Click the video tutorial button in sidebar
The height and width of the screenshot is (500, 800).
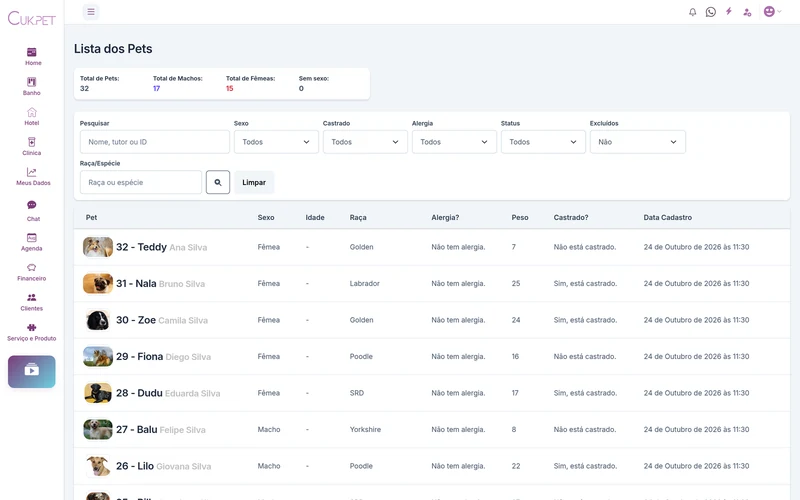click(32, 371)
